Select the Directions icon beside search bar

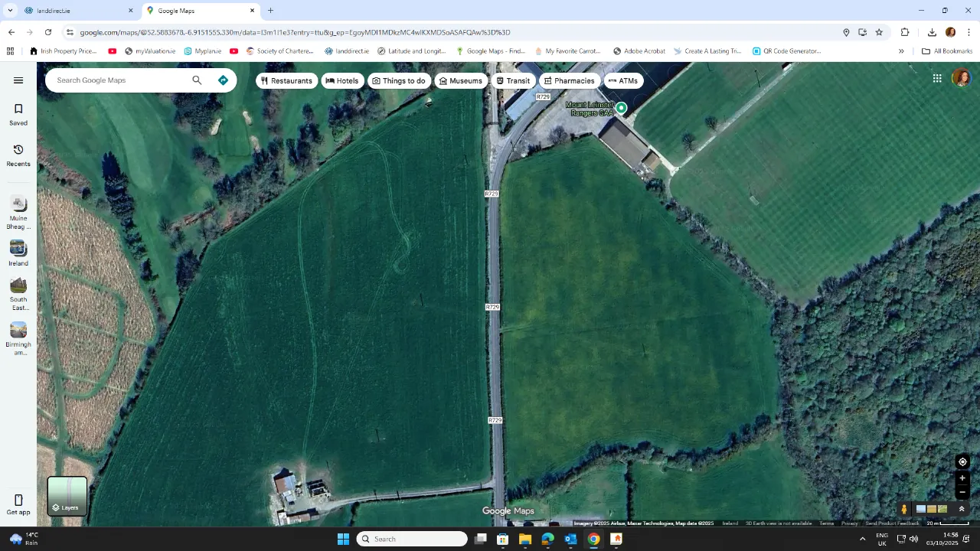pyautogui.click(x=223, y=80)
